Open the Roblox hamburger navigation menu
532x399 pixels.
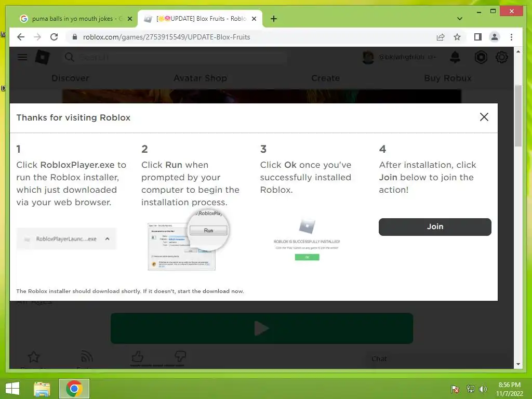(22, 57)
